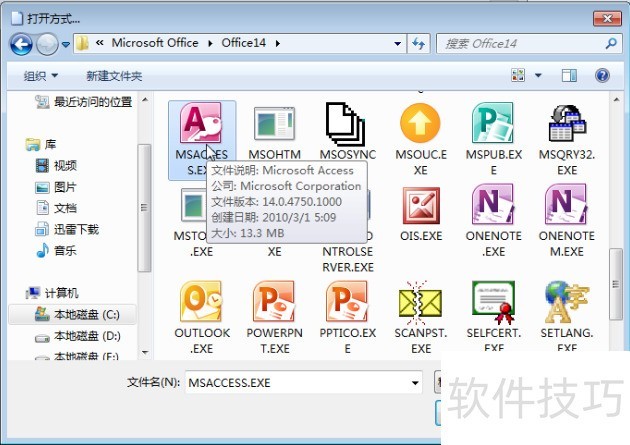The width and height of the screenshot is (630, 445).
Task: Open the view options dropdown arrow
Action: [x=538, y=75]
